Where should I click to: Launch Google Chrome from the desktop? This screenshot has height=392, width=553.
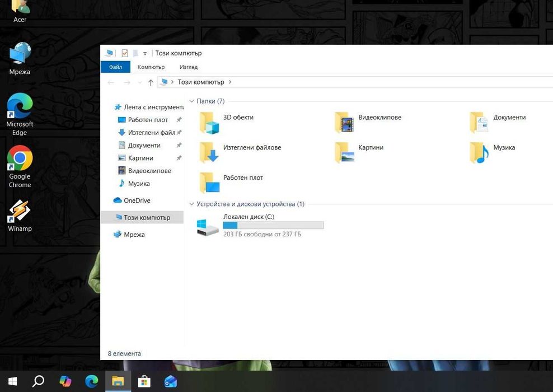[x=20, y=166]
